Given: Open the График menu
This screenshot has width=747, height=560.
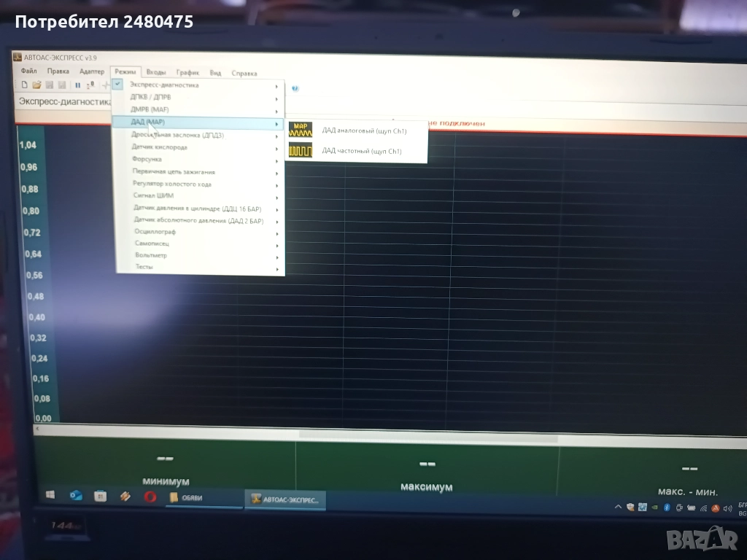Looking at the screenshot, I should pyautogui.click(x=187, y=73).
